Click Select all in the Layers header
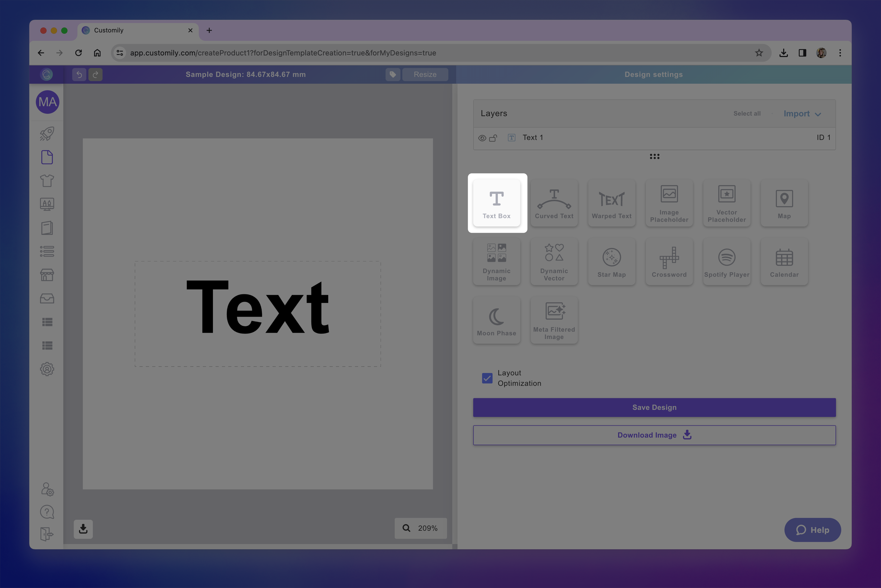Viewport: 881px width, 588px height. tap(747, 114)
